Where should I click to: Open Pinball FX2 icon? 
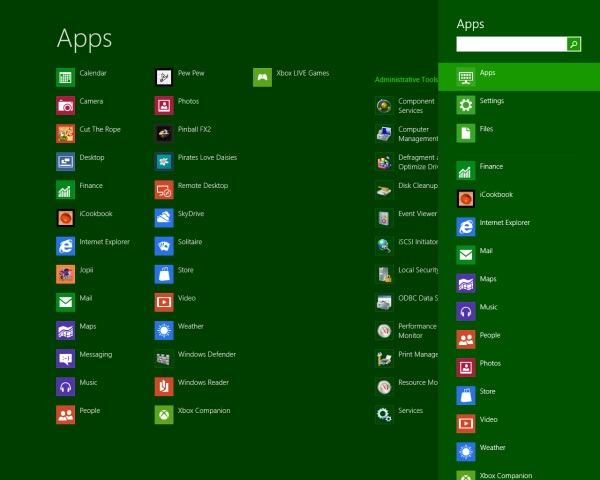point(164,134)
